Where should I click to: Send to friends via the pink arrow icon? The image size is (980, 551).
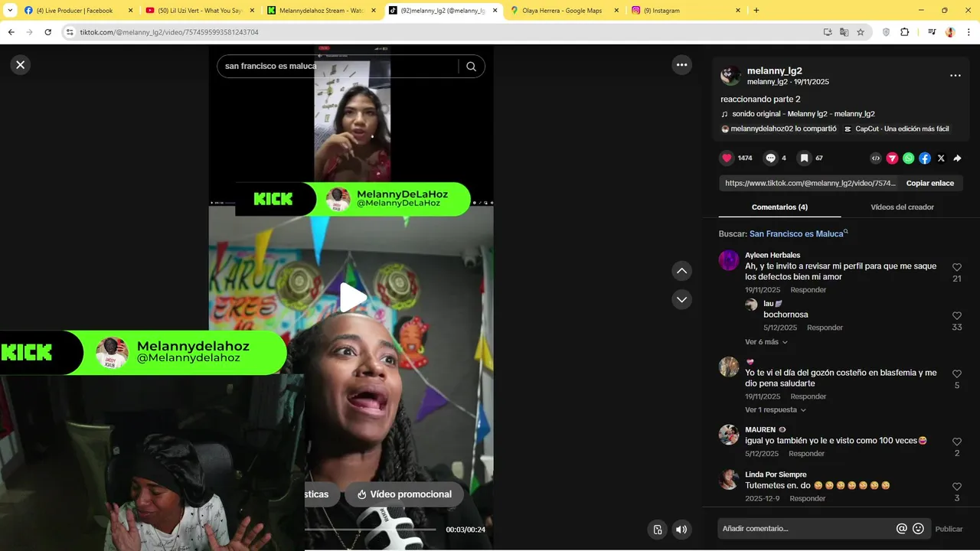point(892,158)
